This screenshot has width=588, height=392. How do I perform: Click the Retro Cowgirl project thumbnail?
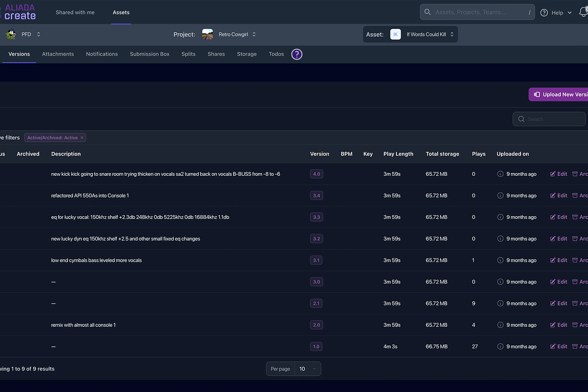click(207, 34)
